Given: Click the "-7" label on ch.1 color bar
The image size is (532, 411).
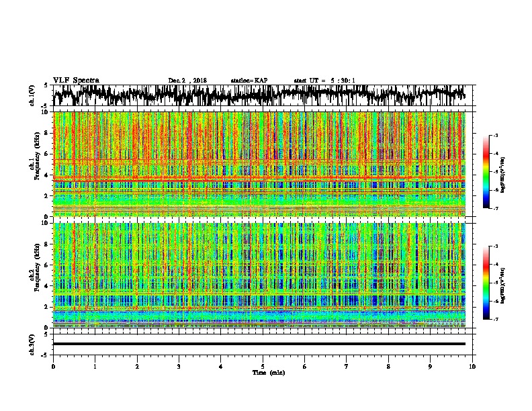Looking at the screenshot, I should pos(496,208).
